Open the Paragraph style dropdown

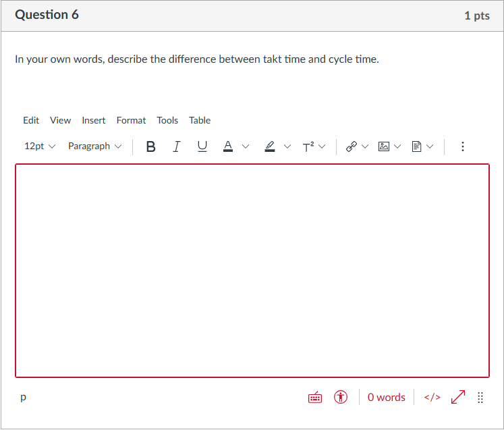click(x=95, y=146)
